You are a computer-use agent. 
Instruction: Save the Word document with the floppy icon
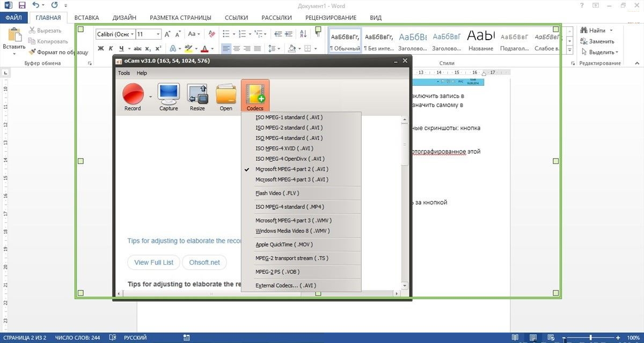point(22,5)
